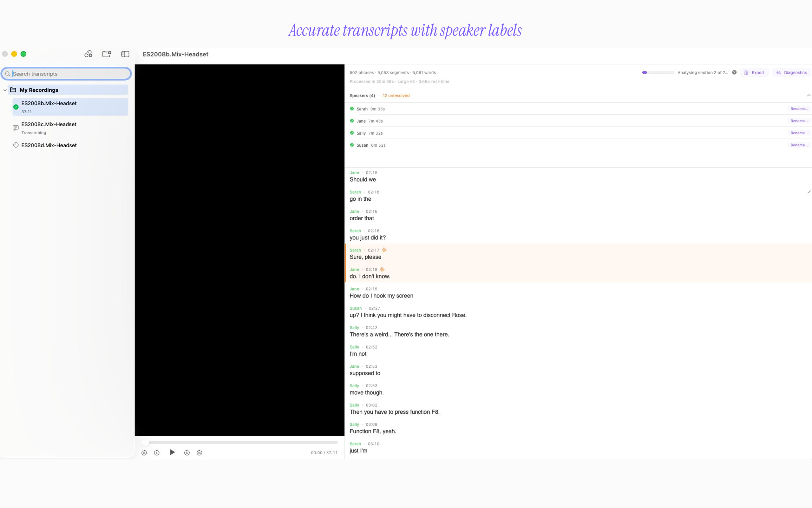The image size is (812, 508).
Task: Select ES2008d.Mix-Headset recording
Action: [x=70, y=145]
